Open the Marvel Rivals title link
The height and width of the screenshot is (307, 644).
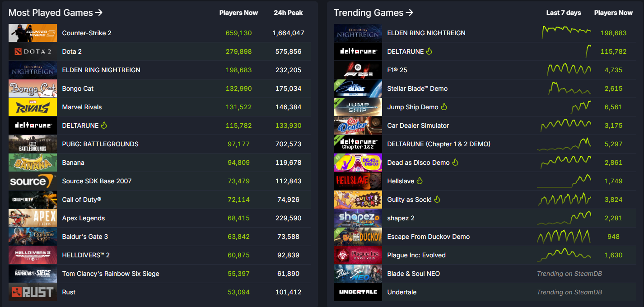[x=82, y=107]
